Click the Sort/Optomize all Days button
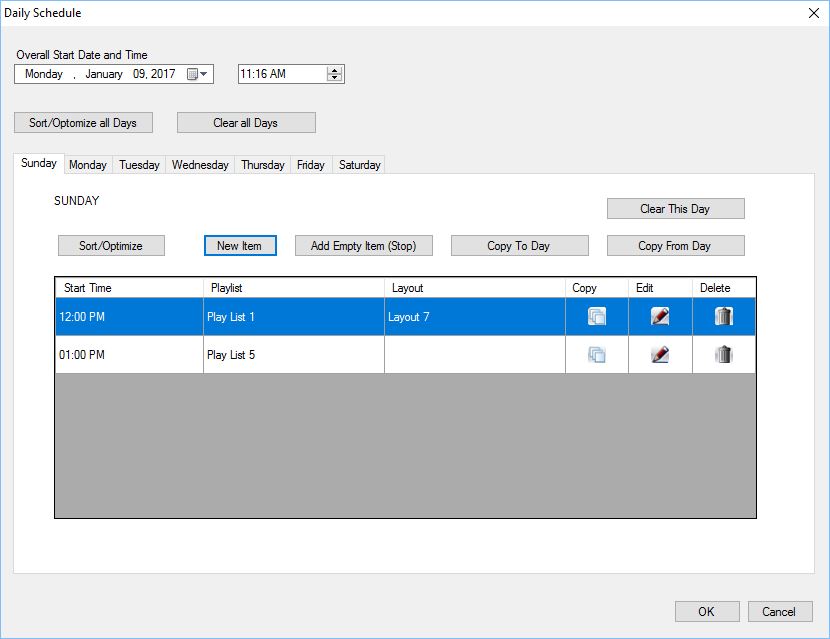The width and height of the screenshot is (830, 639). [x=83, y=123]
